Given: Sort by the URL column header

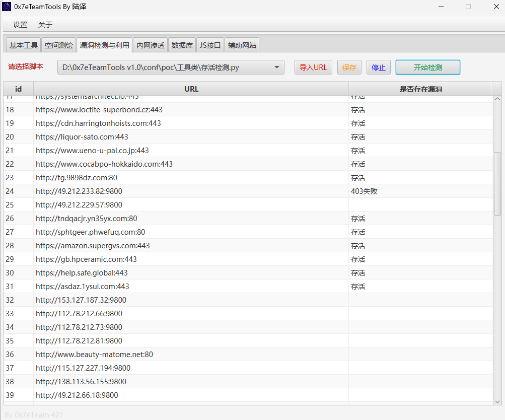Looking at the screenshot, I should (x=191, y=89).
